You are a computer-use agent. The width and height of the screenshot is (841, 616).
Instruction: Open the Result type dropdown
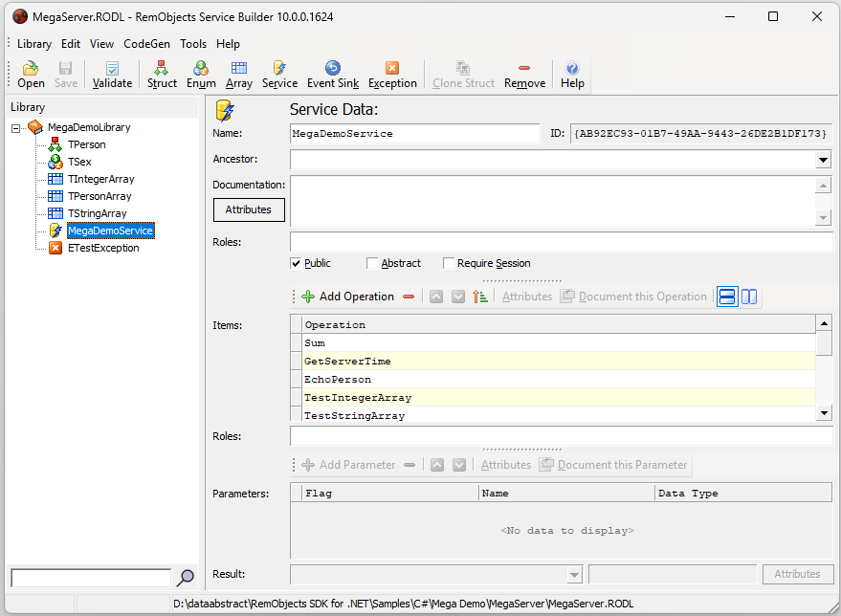click(574, 574)
